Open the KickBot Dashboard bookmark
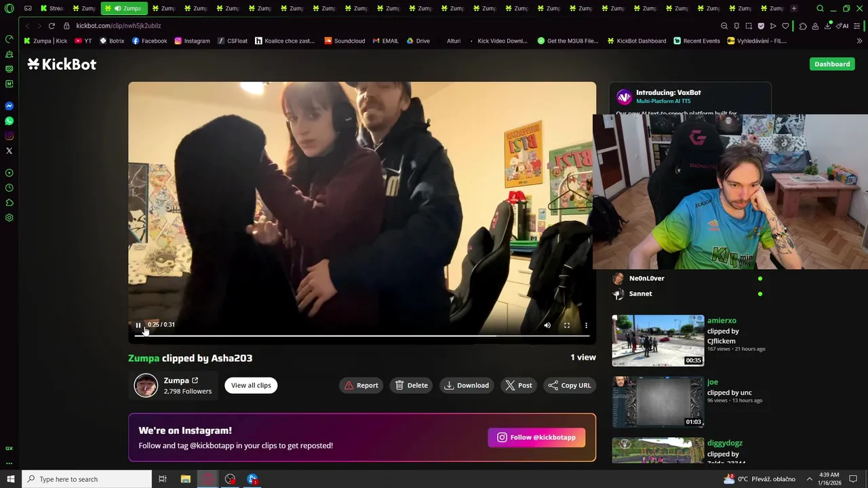This screenshot has width=868, height=488. pyautogui.click(x=637, y=41)
